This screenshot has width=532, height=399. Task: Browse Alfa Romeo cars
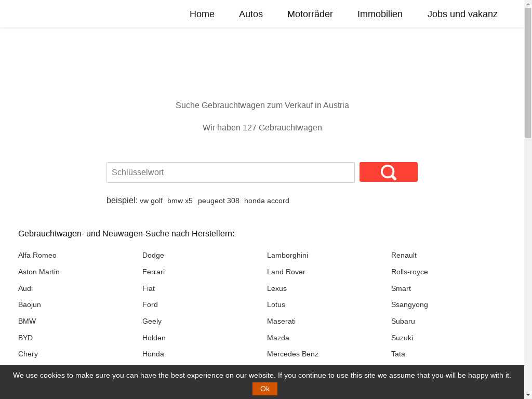37,255
